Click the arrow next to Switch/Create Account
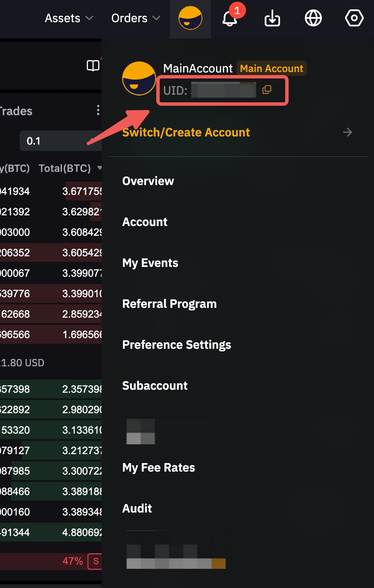 point(348,132)
